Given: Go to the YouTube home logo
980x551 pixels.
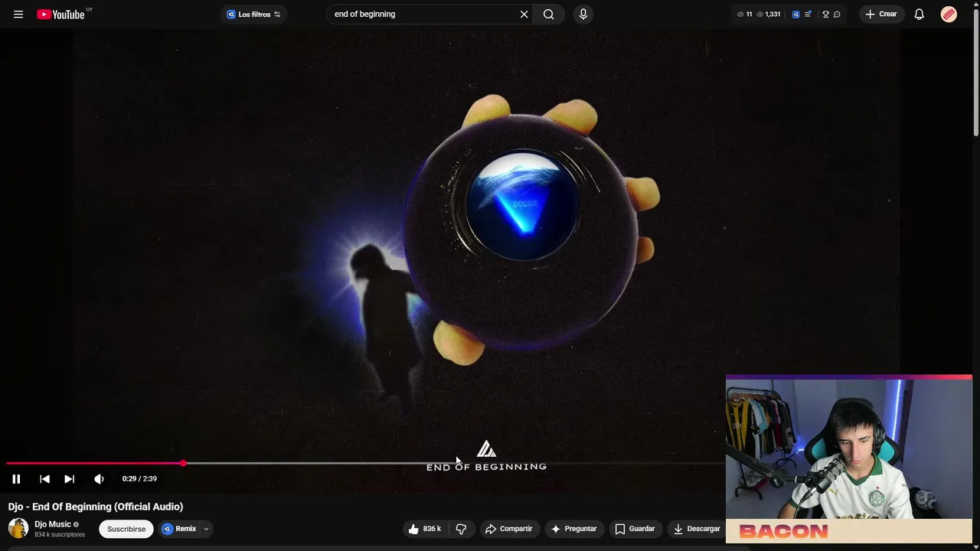Looking at the screenshot, I should coord(60,14).
